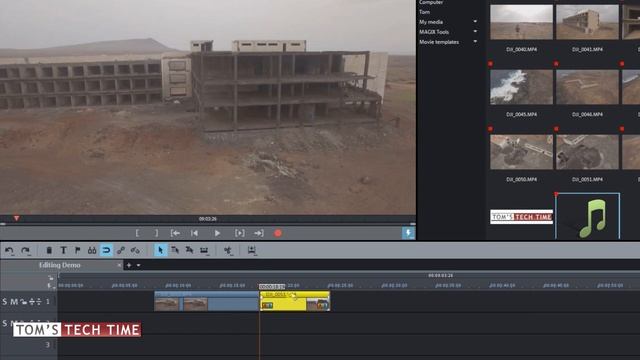Image resolution: width=640 pixels, height=360 pixels.
Task: Set a chapter marker flag
Action: (77, 250)
